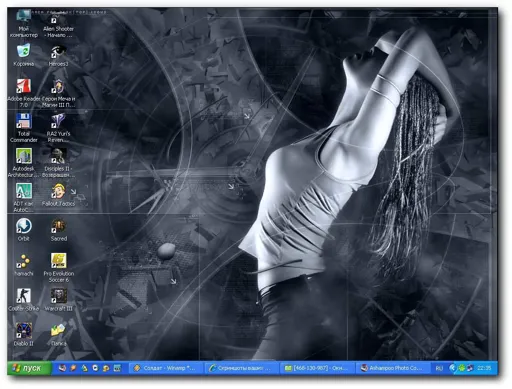
Task: Click the taskbar clock showing 22:35
Action: click(484, 368)
